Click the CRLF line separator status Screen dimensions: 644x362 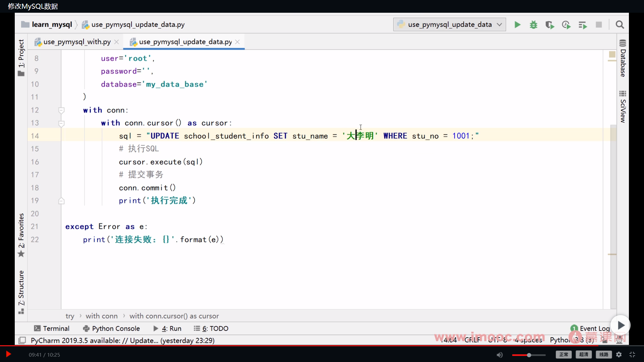[x=472, y=340]
